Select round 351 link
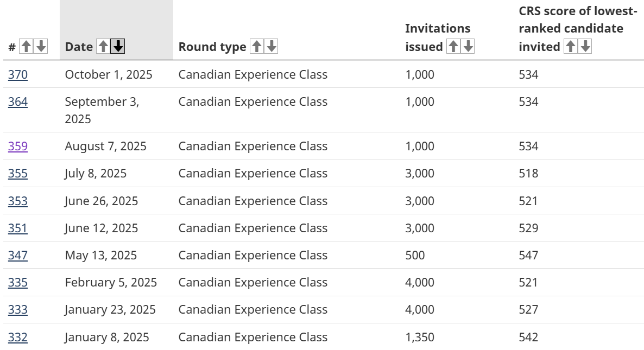This screenshot has width=644, height=350. tap(18, 228)
